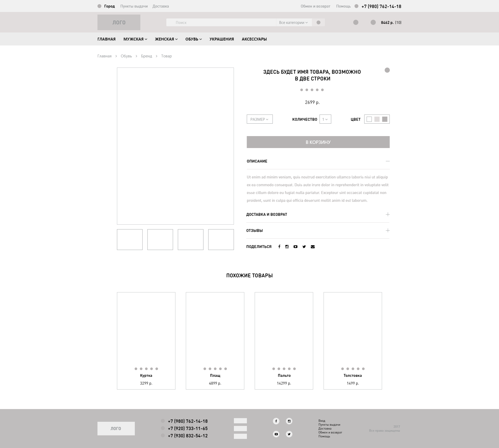Open footer Facebook round icon
The image size is (499, 448).
point(276,421)
